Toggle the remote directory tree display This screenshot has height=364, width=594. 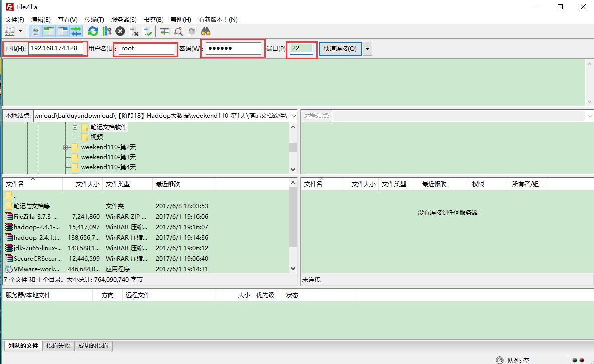pos(63,32)
